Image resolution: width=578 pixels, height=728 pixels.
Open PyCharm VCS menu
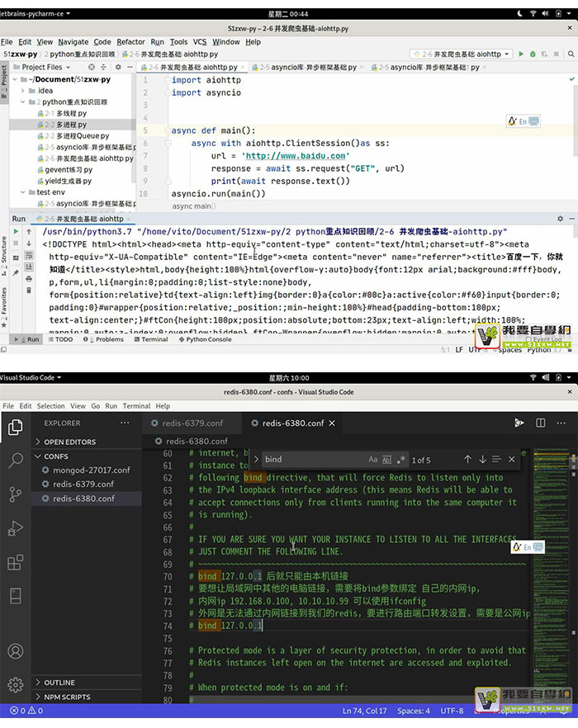click(x=200, y=42)
